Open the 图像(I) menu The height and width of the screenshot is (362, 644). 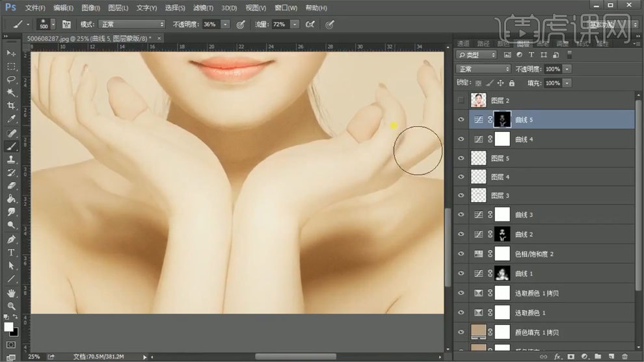91,8
